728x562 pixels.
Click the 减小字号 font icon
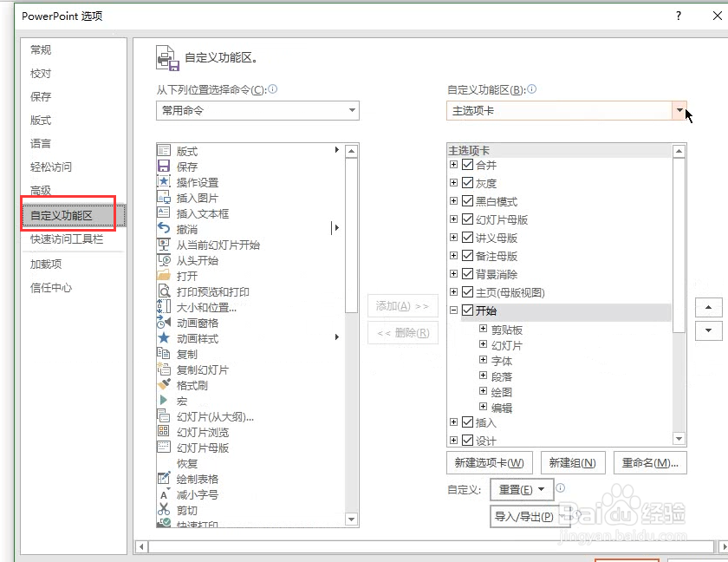(164, 494)
